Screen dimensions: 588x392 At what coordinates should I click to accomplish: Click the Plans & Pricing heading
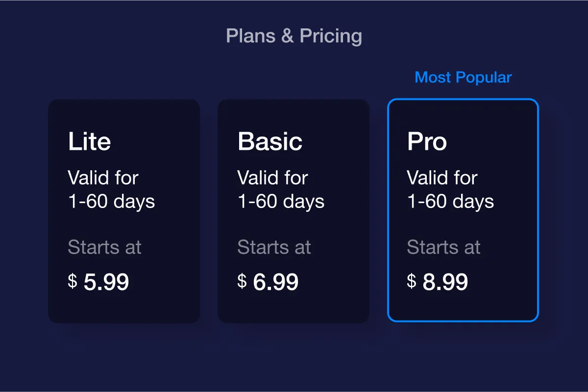tap(294, 36)
